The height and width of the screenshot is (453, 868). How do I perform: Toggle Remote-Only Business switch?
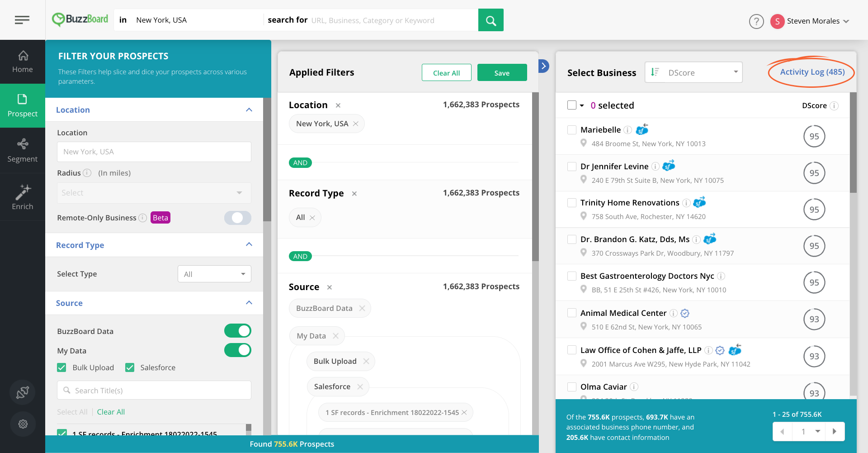[238, 218]
